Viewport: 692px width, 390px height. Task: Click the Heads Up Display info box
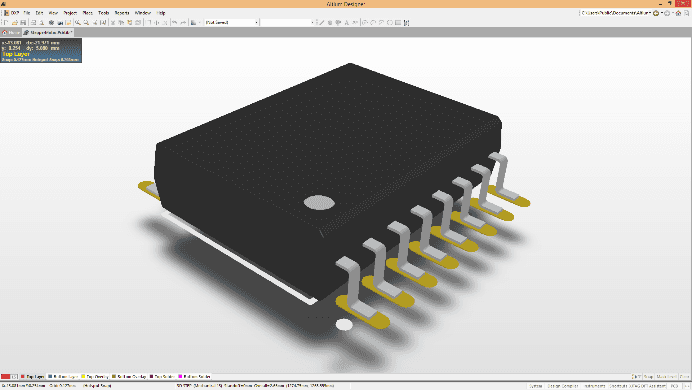coord(41,50)
